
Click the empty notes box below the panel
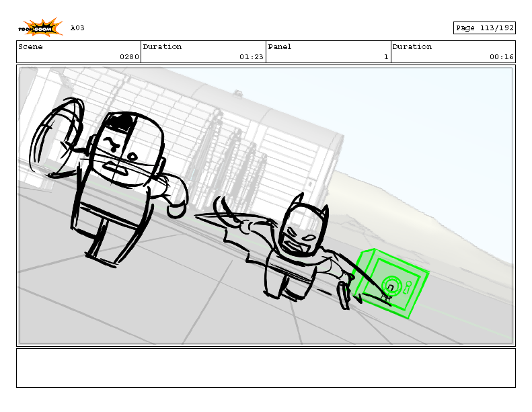pyautogui.click(x=266, y=368)
